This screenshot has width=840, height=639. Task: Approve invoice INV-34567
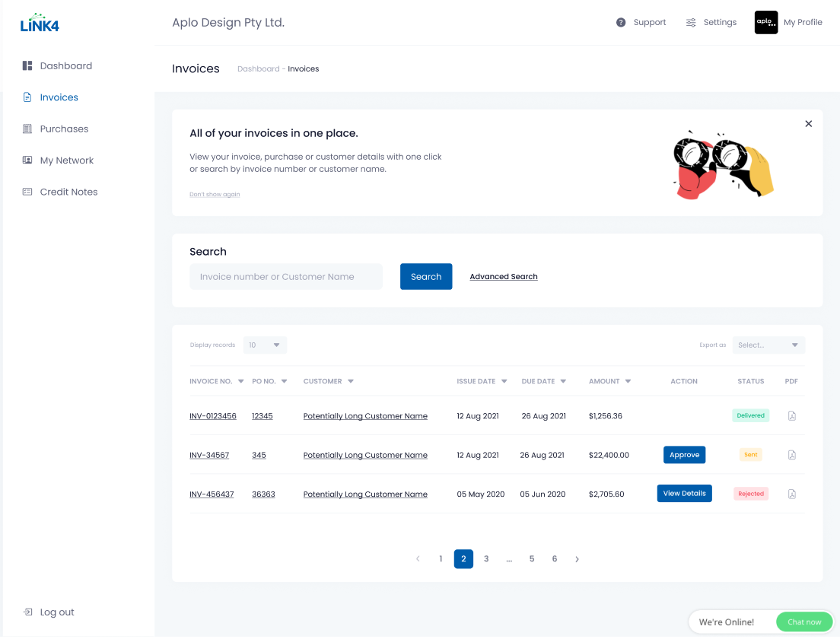(684, 455)
